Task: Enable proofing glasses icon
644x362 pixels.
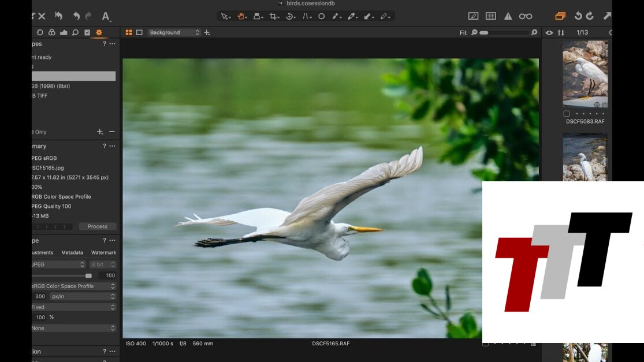Action: point(526,16)
